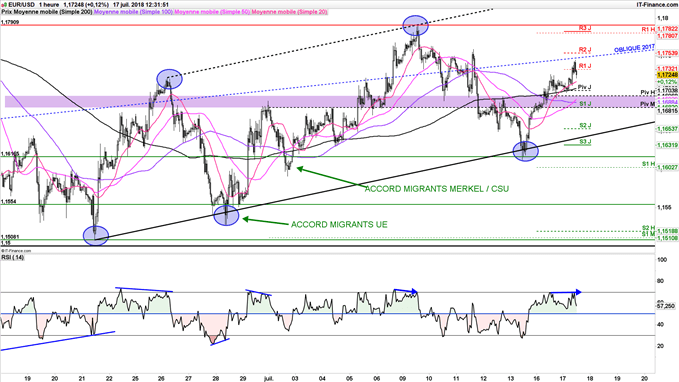Click the 'Prix' legend label
The image size is (679, 382).
(x=6, y=12)
